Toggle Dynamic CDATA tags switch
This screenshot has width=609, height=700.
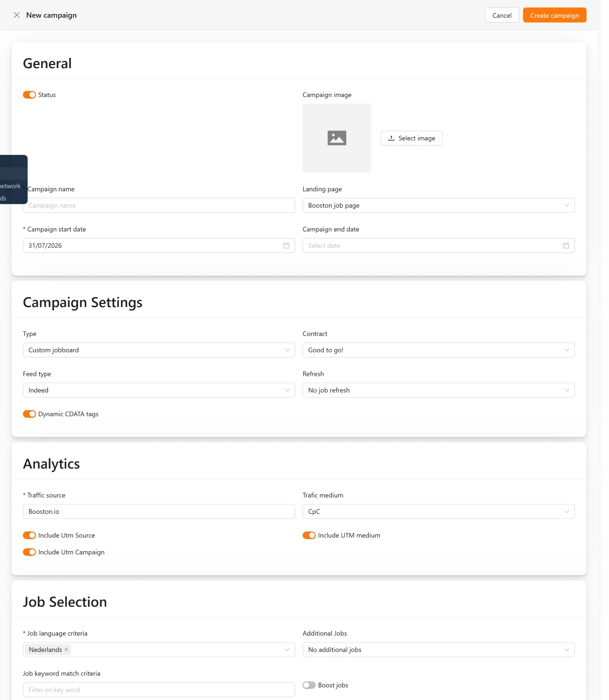29,414
